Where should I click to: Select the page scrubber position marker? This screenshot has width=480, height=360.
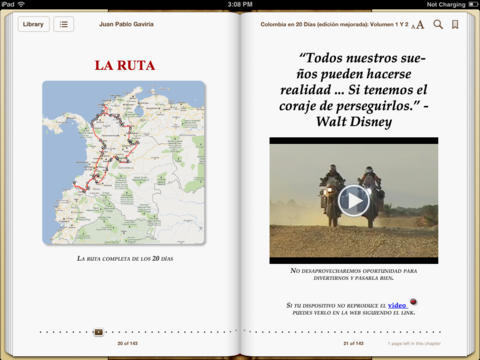click(98, 332)
